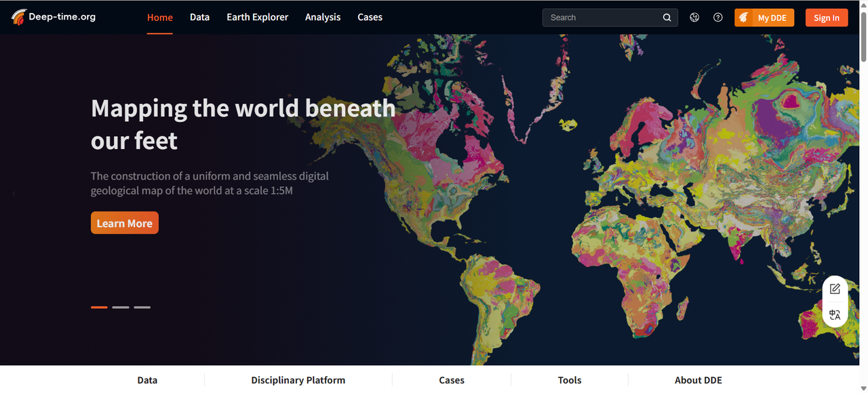This screenshot has height=393, width=868.
Task: Expand the Data menu in top navigation
Action: [x=199, y=17]
